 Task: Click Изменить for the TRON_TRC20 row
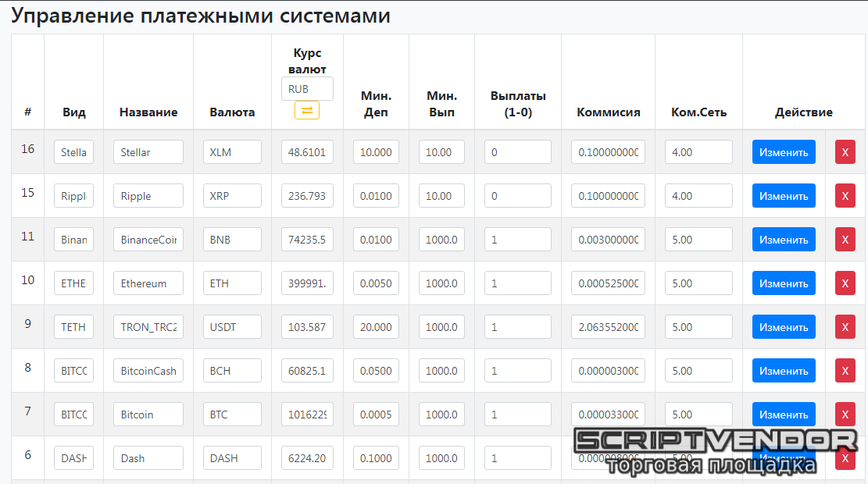point(784,327)
